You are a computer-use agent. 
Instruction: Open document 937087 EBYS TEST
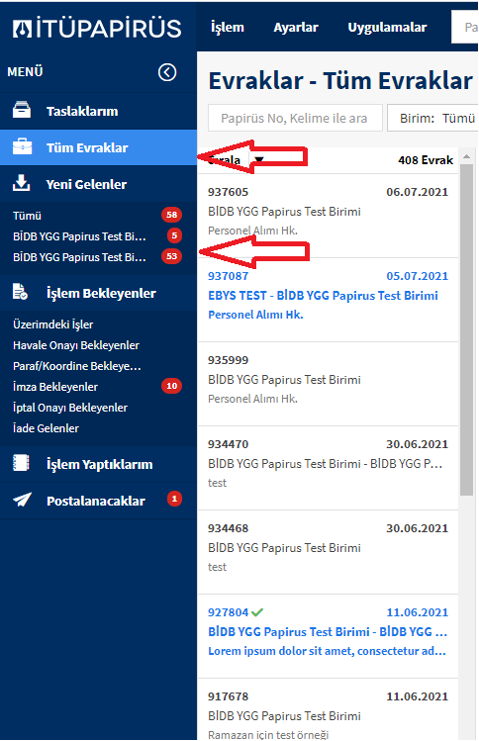click(328, 300)
